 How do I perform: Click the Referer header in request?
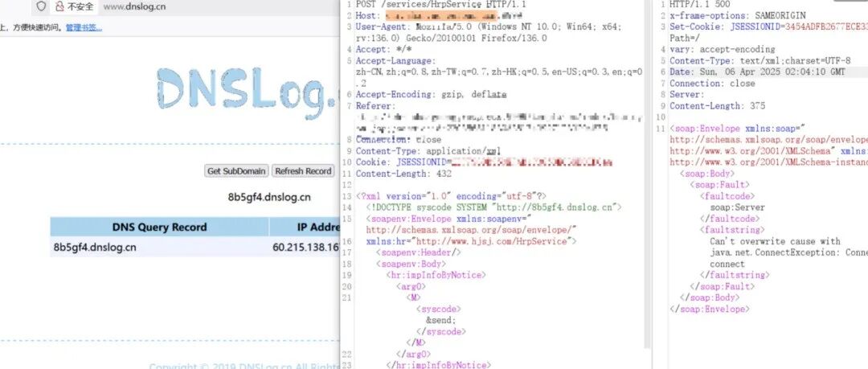(499, 117)
